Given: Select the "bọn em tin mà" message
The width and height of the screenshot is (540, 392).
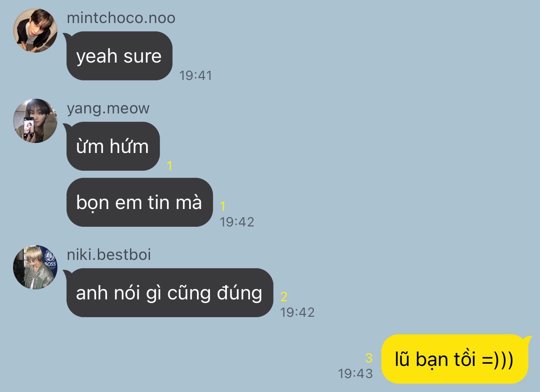Looking at the screenshot, I should pyautogui.click(x=139, y=203).
